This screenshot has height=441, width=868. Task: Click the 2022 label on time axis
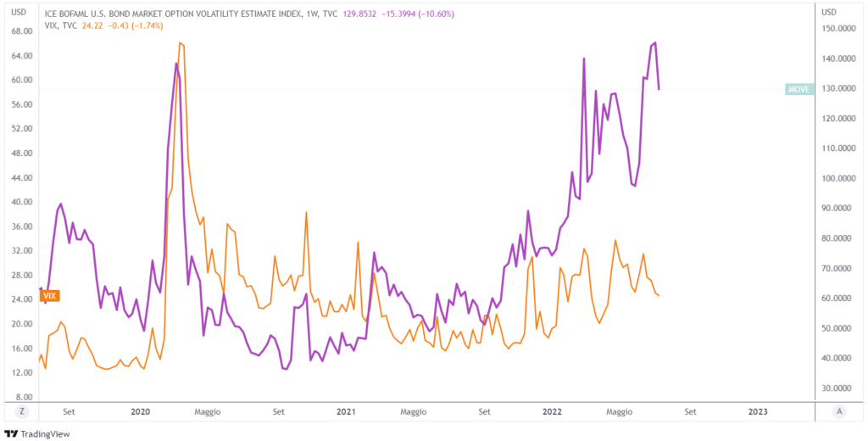click(552, 411)
